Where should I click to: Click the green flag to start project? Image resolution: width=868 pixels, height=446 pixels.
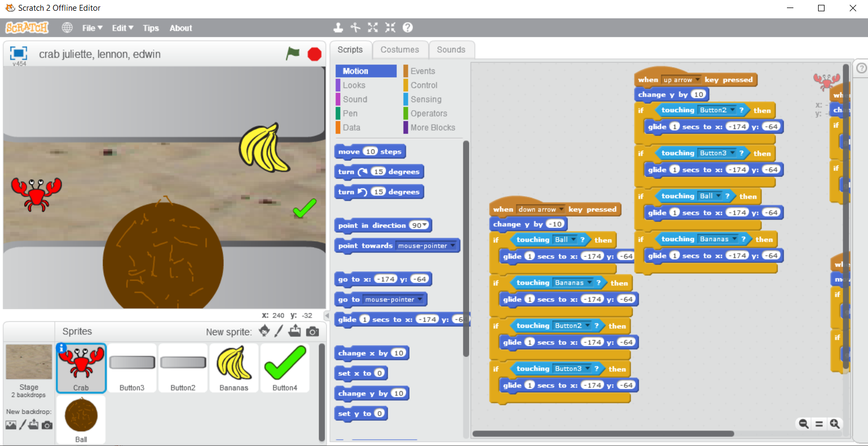coord(293,53)
